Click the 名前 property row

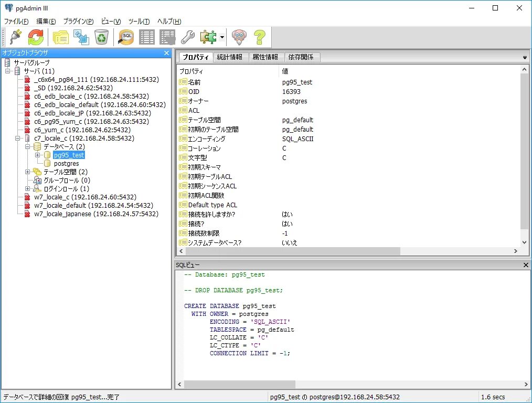(x=348, y=82)
